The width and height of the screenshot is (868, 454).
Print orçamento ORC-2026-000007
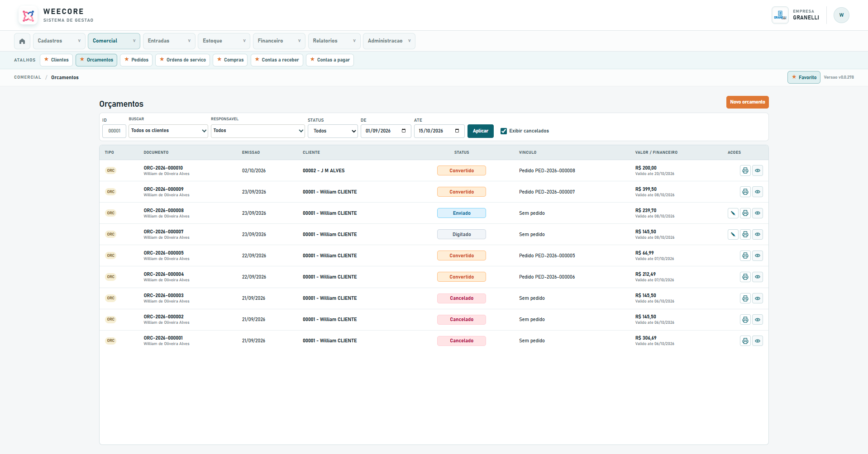(745, 234)
